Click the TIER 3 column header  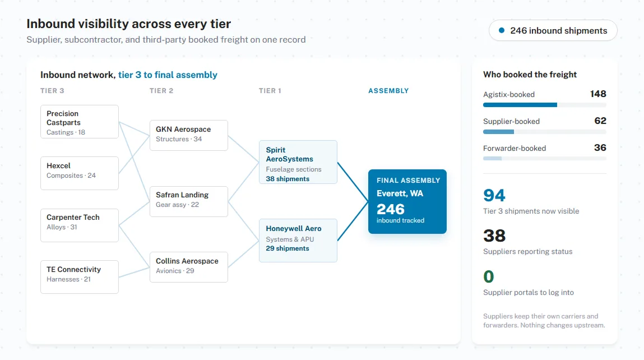[x=52, y=91]
